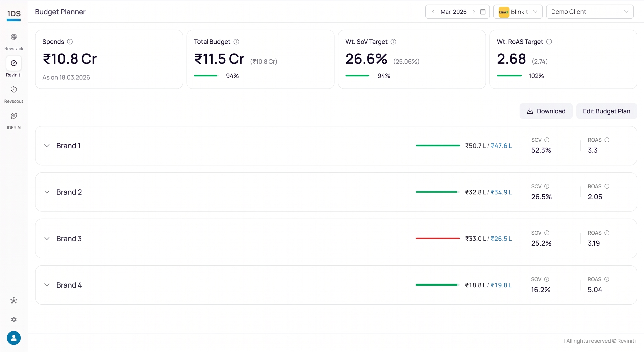The height and width of the screenshot is (352, 644).
Task: Click Brand 1 SOV info icon
Action: 547,140
